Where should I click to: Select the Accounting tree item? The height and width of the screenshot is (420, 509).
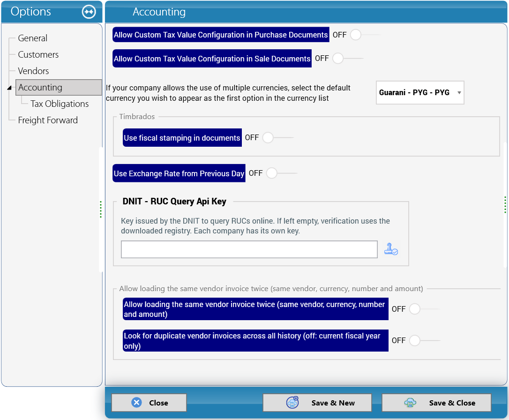pos(59,87)
